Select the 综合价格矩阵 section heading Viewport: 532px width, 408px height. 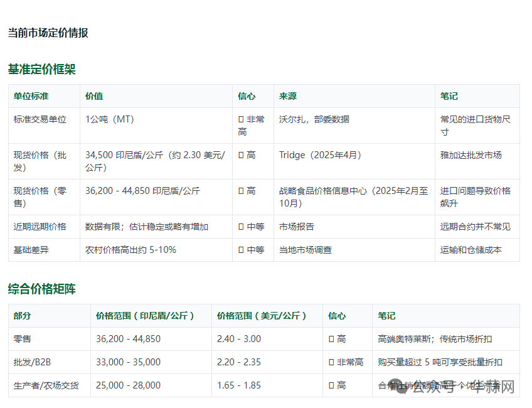(41, 289)
